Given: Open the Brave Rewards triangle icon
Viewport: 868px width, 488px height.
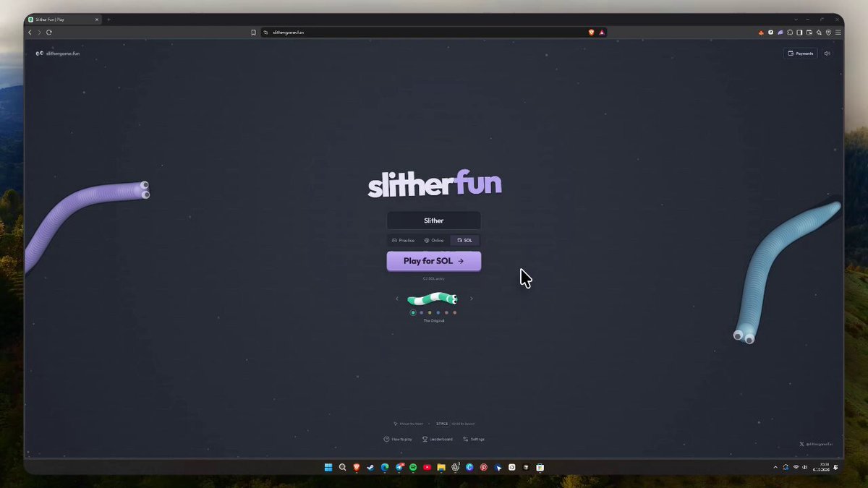Looking at the screenshot, I should tap(601, 33).
